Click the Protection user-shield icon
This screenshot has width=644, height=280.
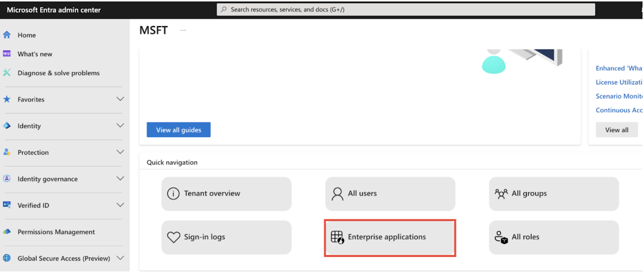click(7, 152)
